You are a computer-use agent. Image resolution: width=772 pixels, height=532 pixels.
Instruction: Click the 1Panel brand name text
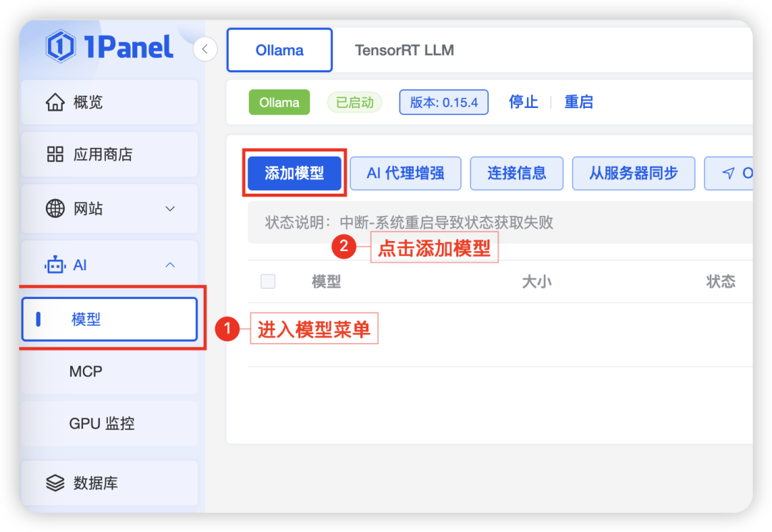click(x=128, y=47)
